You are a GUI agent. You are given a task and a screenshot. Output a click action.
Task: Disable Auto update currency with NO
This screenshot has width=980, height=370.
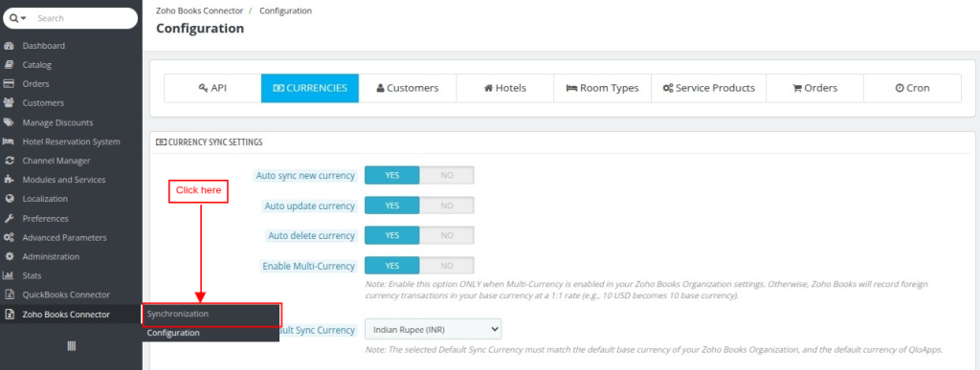pos(446,206)
